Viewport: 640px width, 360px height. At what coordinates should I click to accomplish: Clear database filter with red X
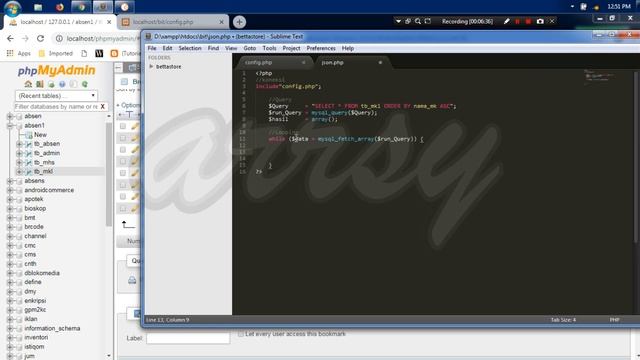(x=102, y=107)
